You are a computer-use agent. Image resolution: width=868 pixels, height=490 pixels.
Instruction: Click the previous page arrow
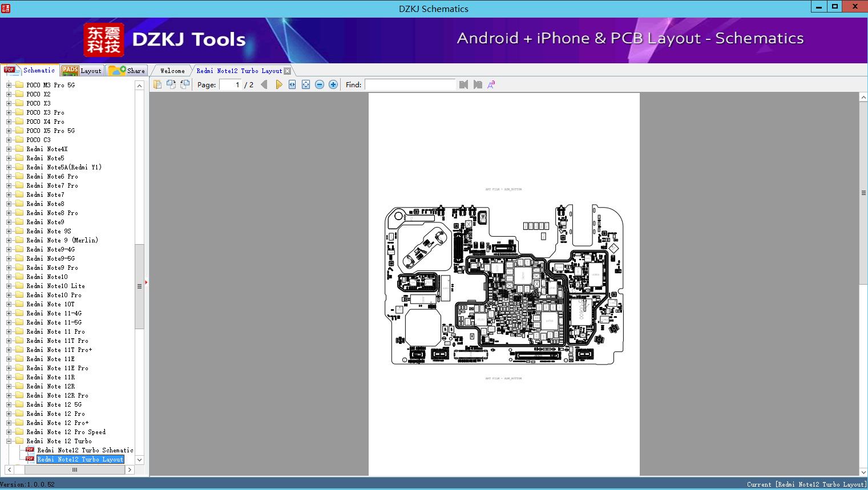click(x=264, y=84)
